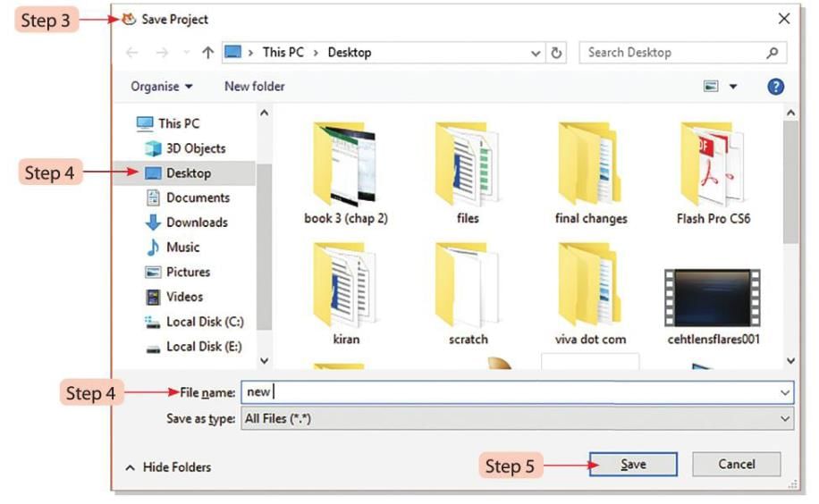Click the Cancel button
The height and width of the screenshot is (504, 819).
tap(737, 465)
